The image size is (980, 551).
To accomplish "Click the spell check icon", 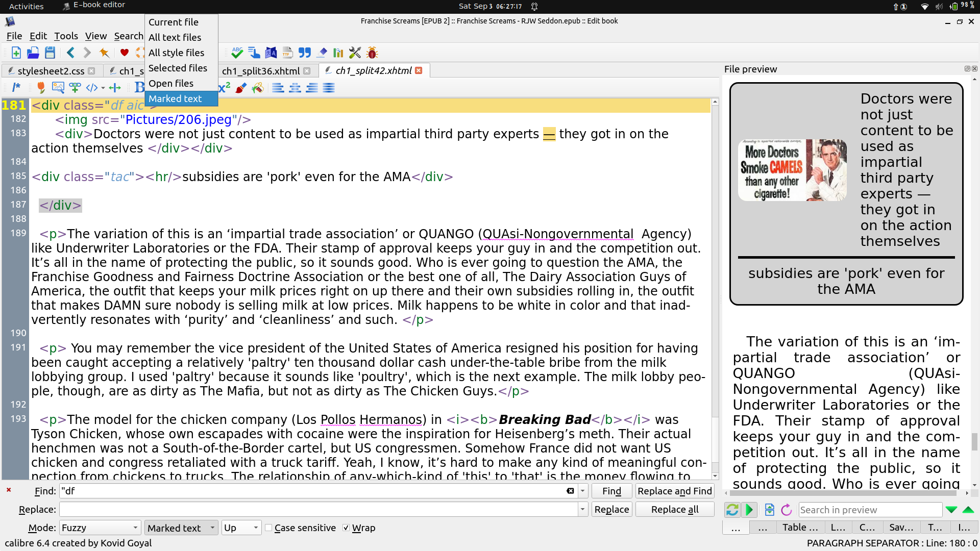I will (x=237, y=53).
